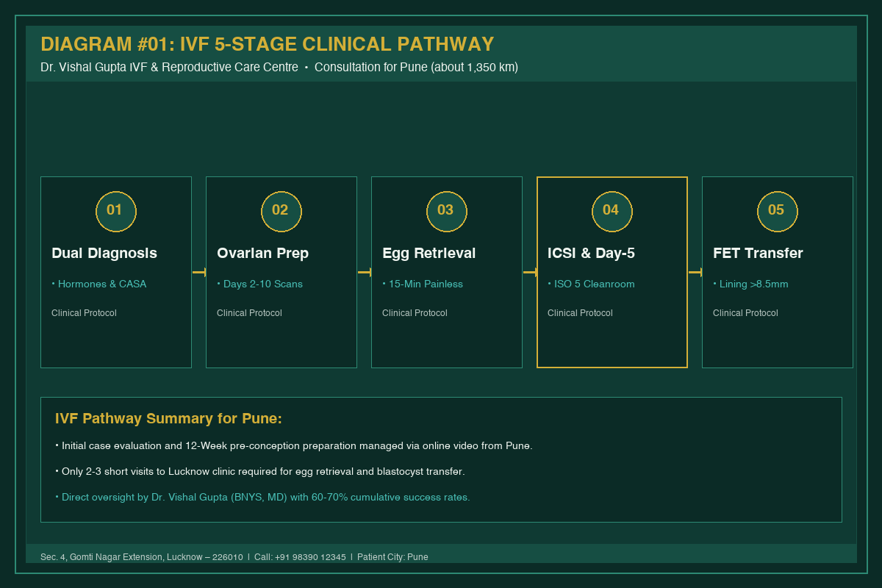Image resolution: width=882 pixels, height=588 pixels.
Task: Click the Hormones & CASA bullet
Action: [99, 284]
